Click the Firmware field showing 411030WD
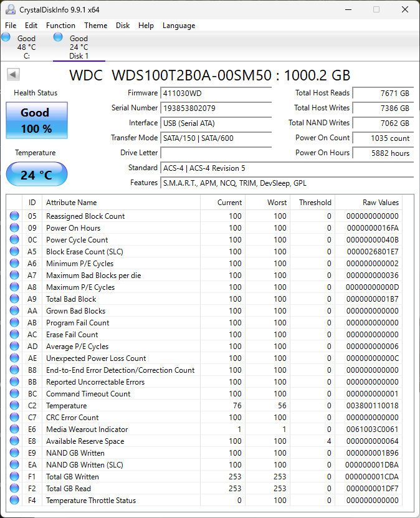 click(x=216, y=93)
